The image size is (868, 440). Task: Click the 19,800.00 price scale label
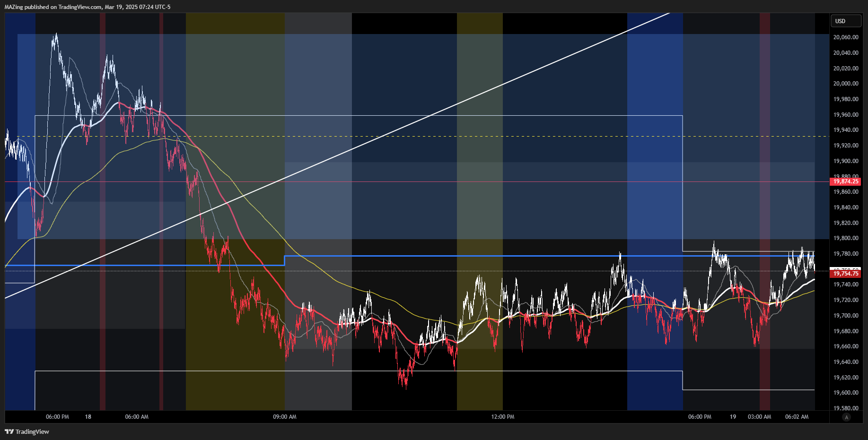846,238
